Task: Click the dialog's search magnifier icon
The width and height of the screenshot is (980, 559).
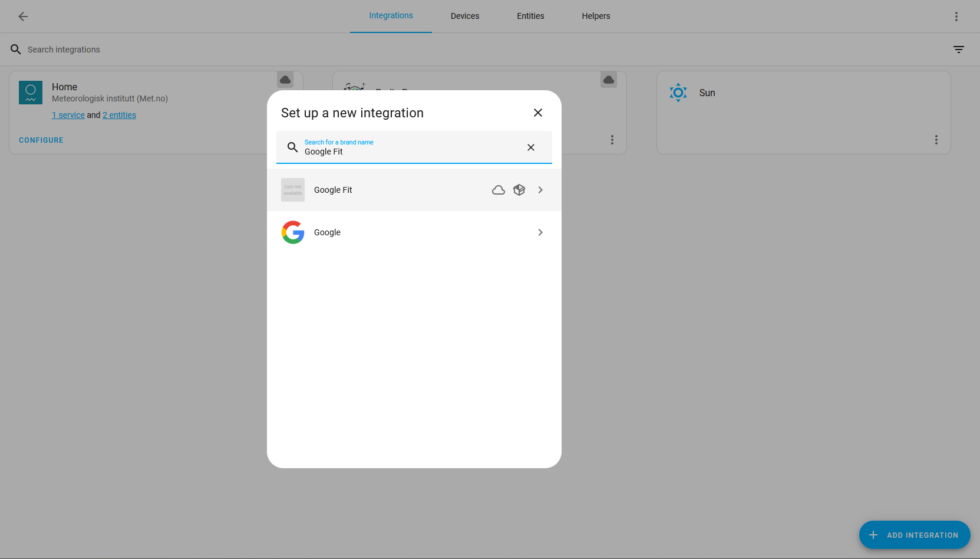Action: pos(292,147)
